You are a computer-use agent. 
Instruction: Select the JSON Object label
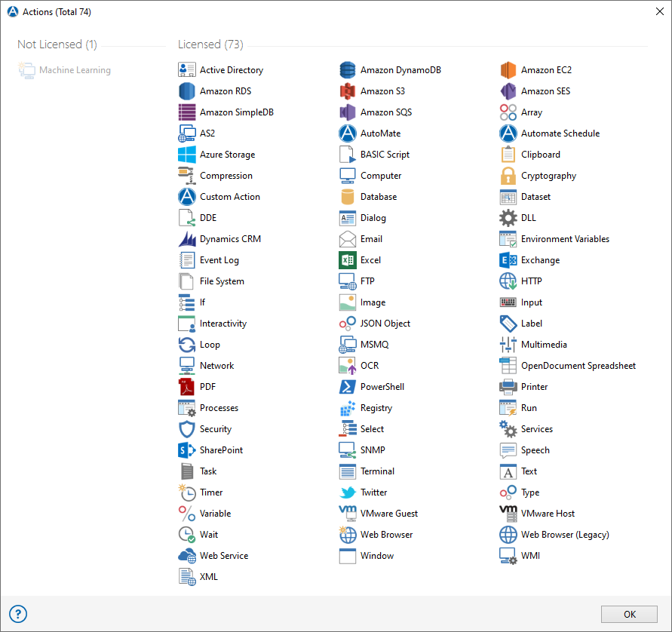(385, 324)
